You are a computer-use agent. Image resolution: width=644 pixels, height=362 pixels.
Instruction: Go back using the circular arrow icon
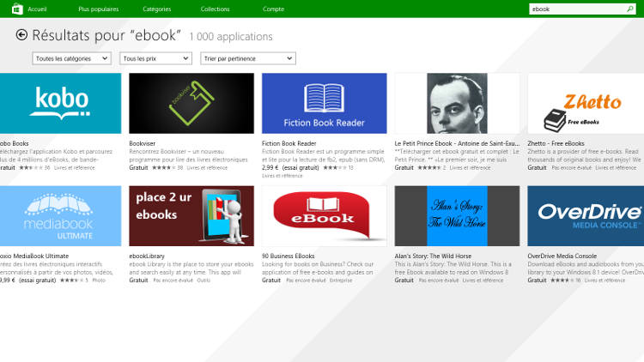(21, 35)
